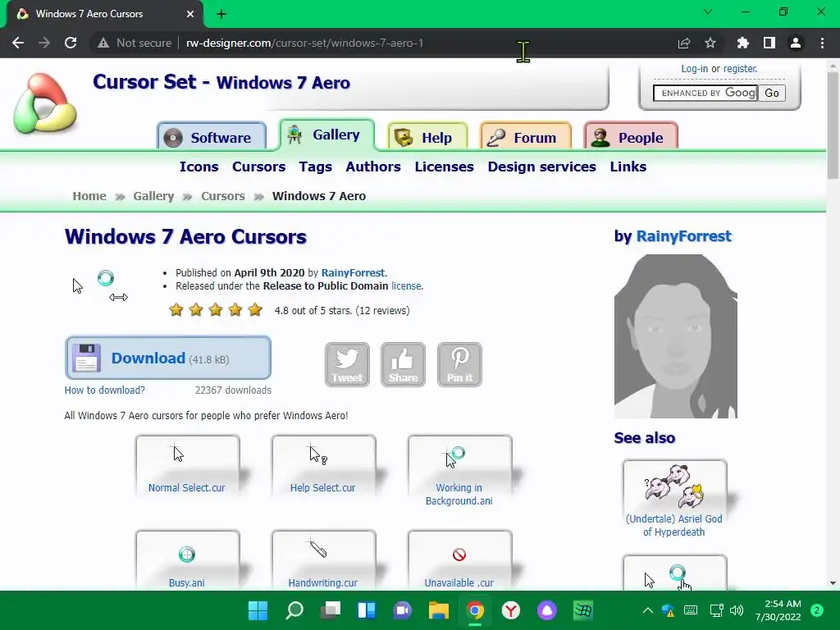Click the Gallery breadcrumb

pyautogui.click(x=153, y=196)
